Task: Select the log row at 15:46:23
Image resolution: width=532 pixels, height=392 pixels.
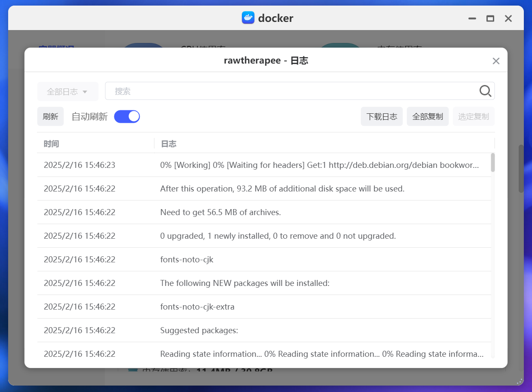Action: pos(264,165)
